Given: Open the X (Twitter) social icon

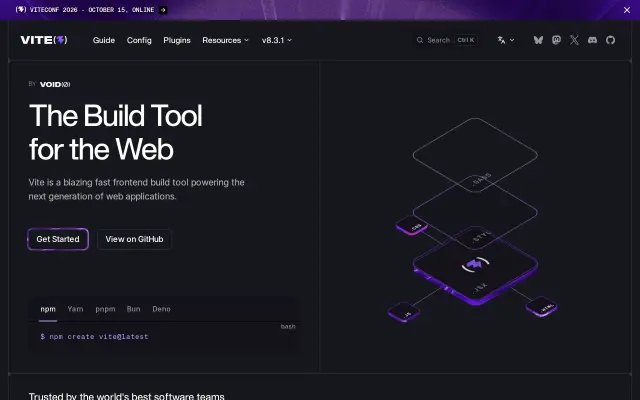Looking at the screenshot, I should click(574, 40).
